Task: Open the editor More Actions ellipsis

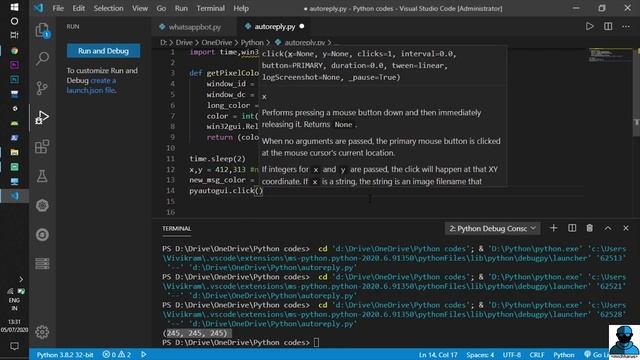Action: click(x=626, y=27)
